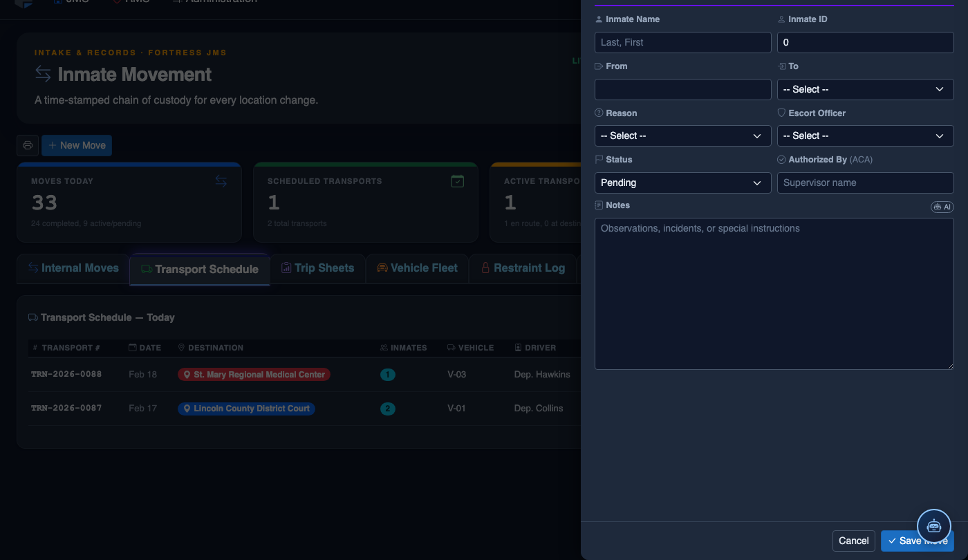Click the inmates count badge for TRN-2026-0087

click(388, 409)
